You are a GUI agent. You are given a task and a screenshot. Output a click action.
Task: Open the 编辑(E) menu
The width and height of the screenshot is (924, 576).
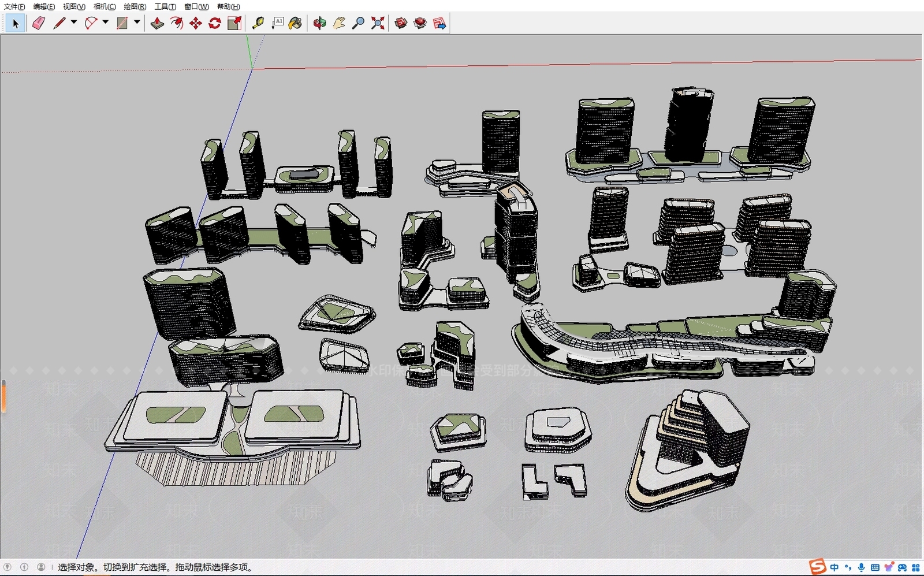point(44,6)
